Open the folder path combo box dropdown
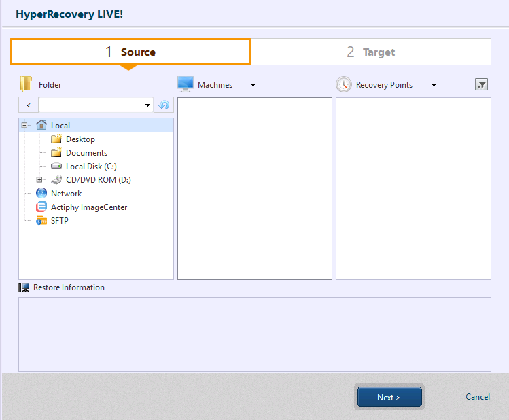 pos(148,105)
